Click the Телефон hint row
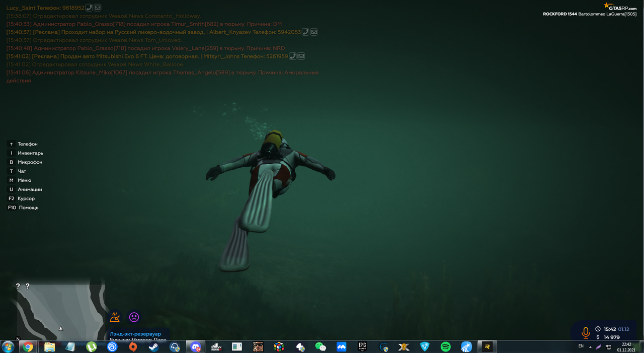The height and width of the screenshot is (353, 644). coord(23,144)
